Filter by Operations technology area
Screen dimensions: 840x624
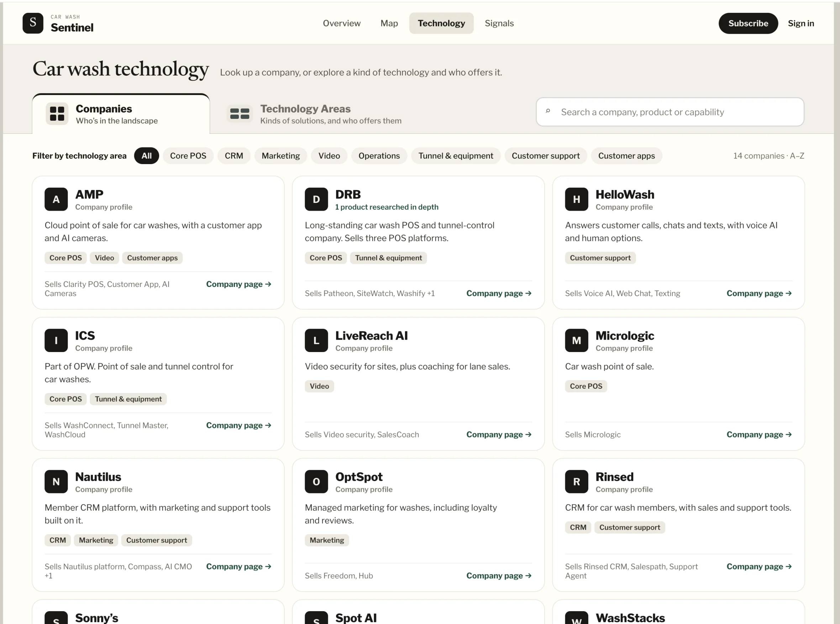pyautogui.click(x=379, y=156)
